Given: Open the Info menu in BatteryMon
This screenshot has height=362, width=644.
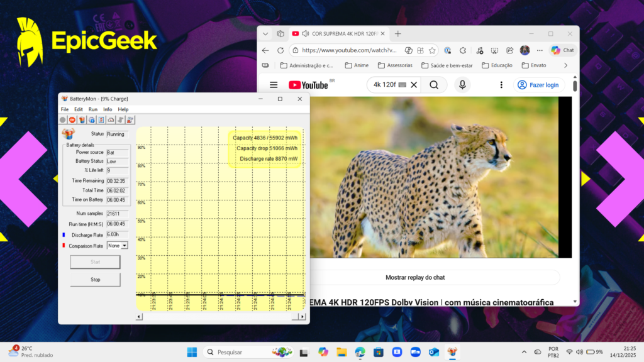Looking at the screenshot, I should point(108,109).
